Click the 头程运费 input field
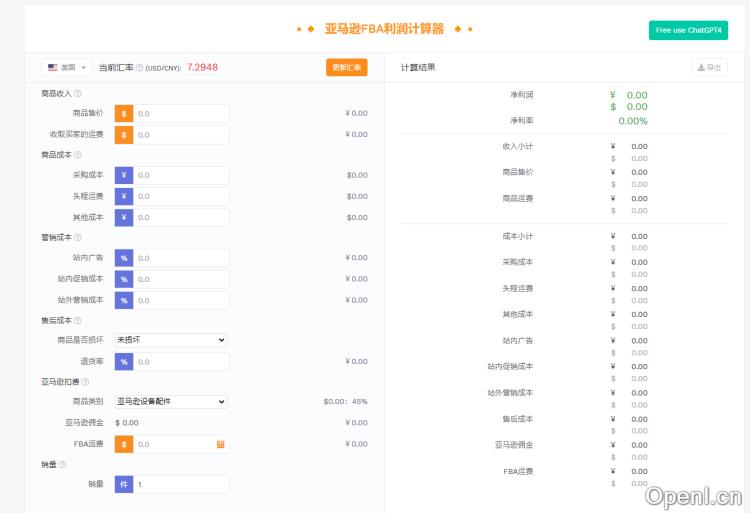750x513 pixels. (x=181, y=196)
